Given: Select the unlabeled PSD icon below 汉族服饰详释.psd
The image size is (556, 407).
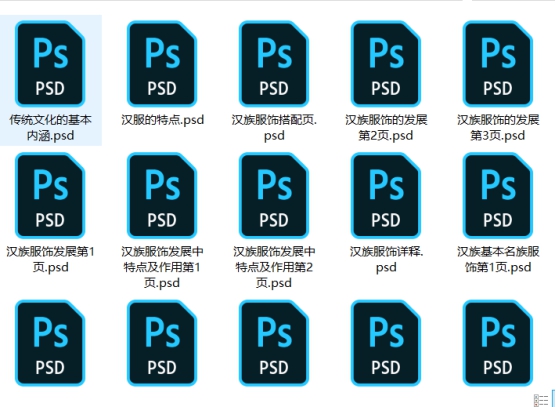Looking at the screenshot, I should 386,343.
